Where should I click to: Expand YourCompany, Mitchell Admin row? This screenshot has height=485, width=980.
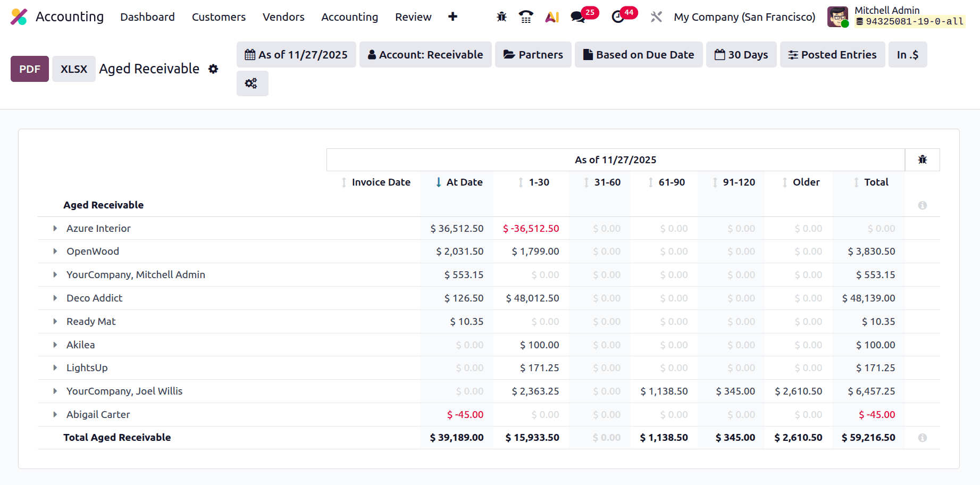[55, 274]
